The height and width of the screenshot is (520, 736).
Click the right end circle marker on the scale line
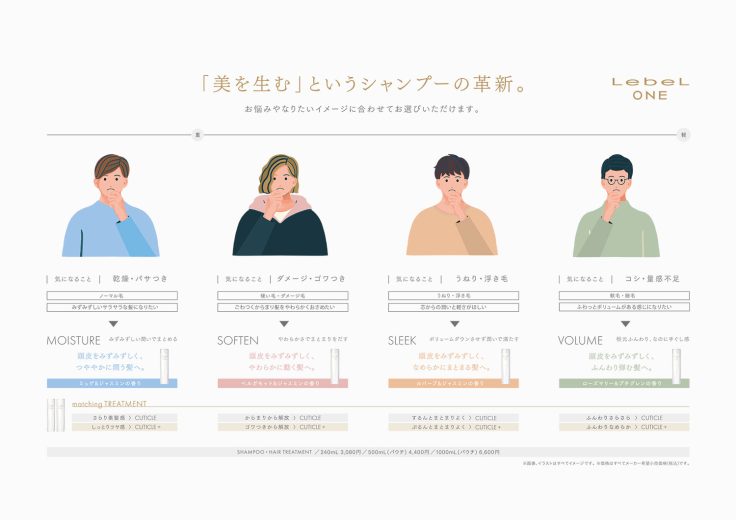(684, 135)
